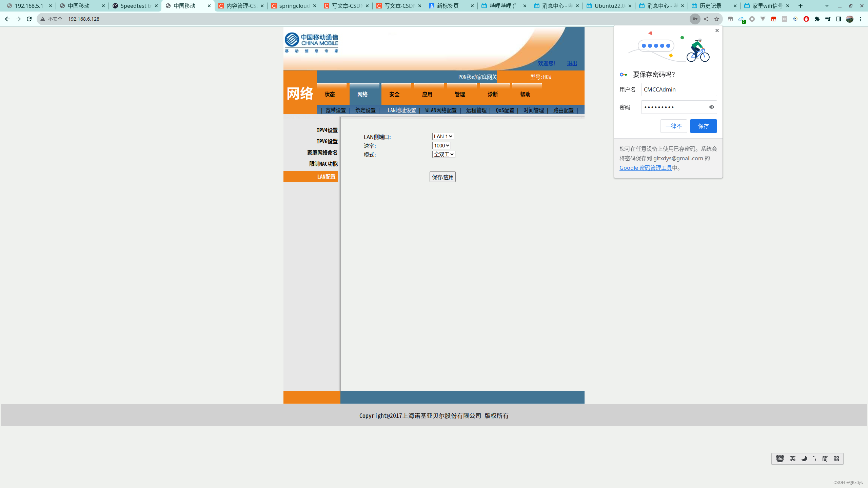868x488 pixels.
Task: Select IPV6设置 in the left sidebar
Action: pos(327,141)
